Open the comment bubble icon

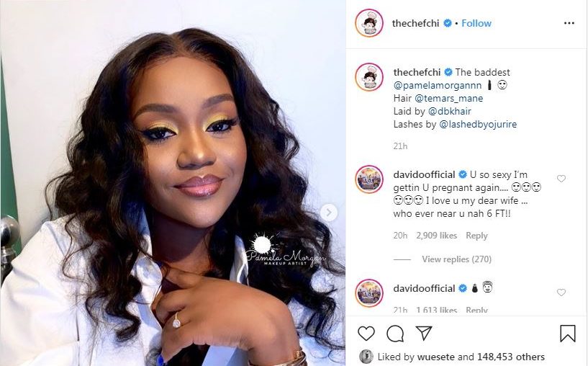(395, 334)
